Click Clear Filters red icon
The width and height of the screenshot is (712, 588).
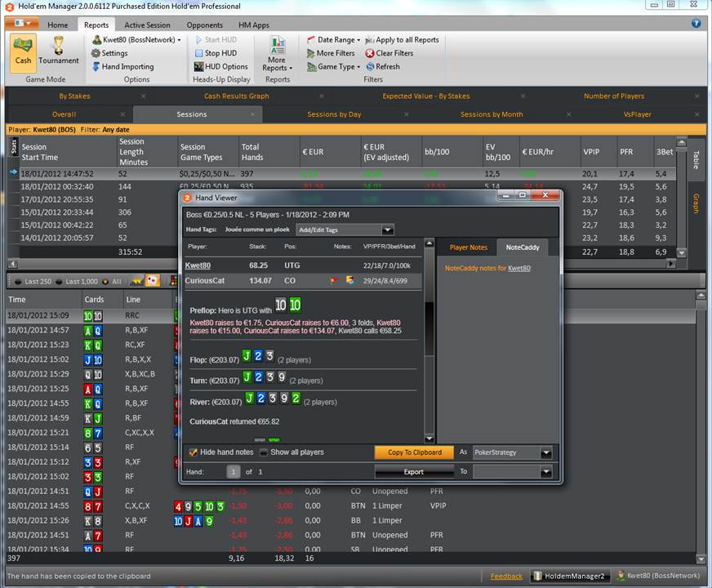(x=370, y=53)
